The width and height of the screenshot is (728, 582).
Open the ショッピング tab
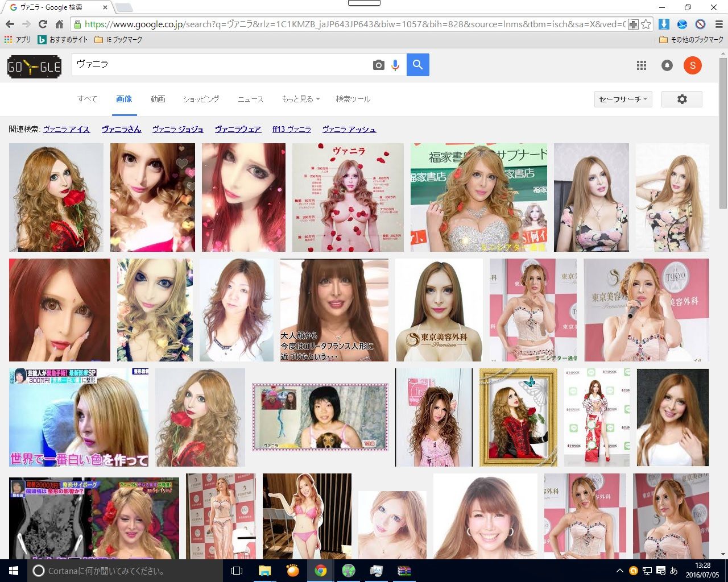(201, 99)
